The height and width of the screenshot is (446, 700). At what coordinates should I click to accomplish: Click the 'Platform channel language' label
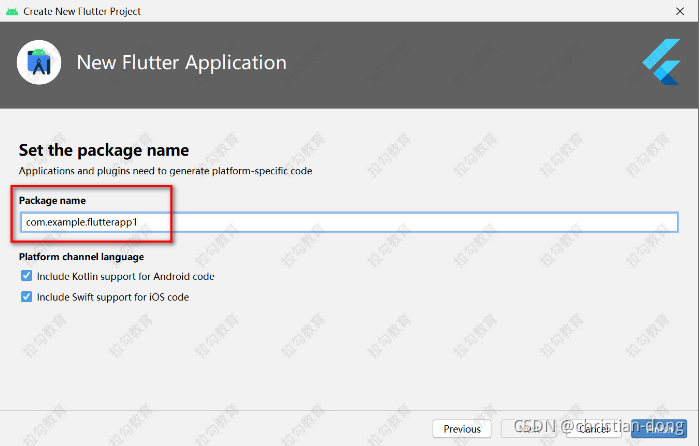click(x=81, y=257)
